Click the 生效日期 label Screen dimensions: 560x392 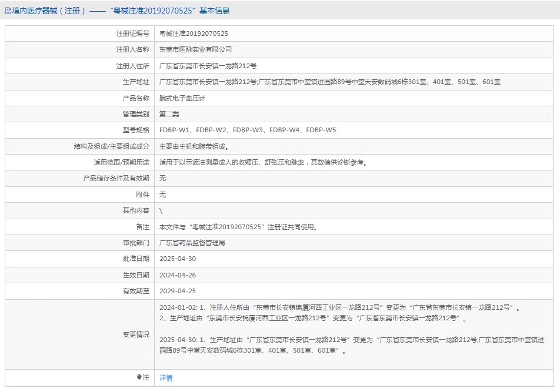tap(136, 276)
